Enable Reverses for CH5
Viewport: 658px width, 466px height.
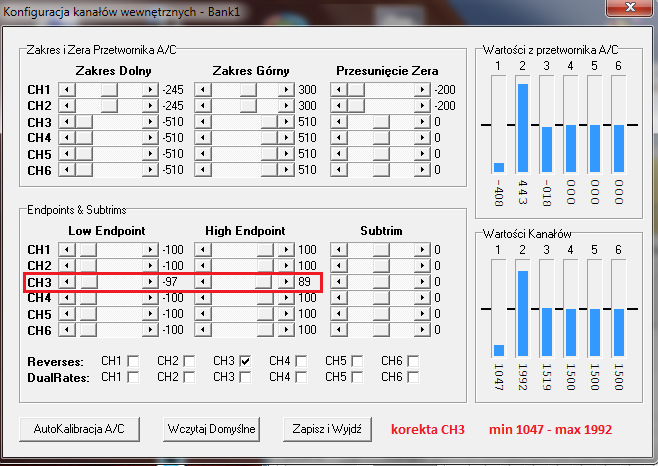(x=357, y=360)
